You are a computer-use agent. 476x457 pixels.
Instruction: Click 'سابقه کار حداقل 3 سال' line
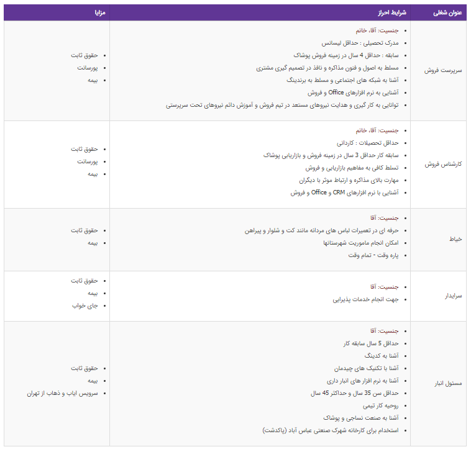pyautogui.click(x=331, y=156)
